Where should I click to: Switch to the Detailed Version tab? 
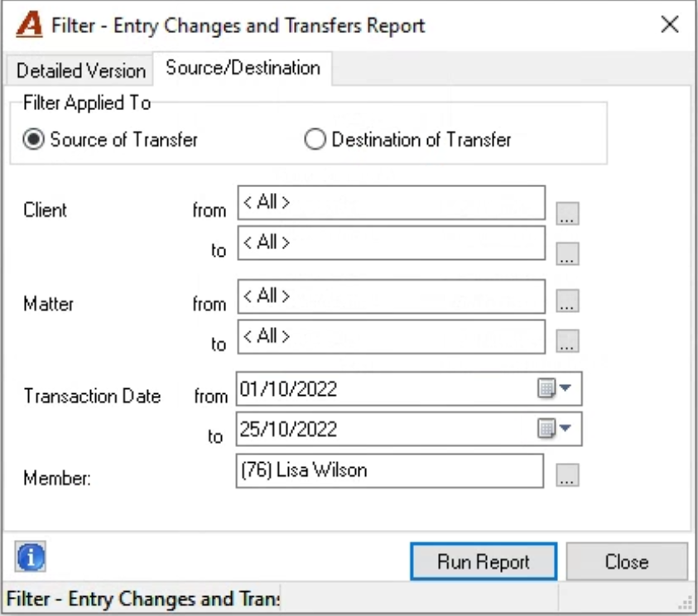80,70
